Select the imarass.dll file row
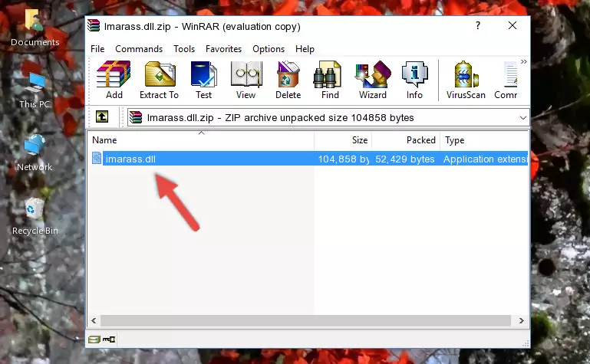This screenshot has width=590, height=364. 308,159
